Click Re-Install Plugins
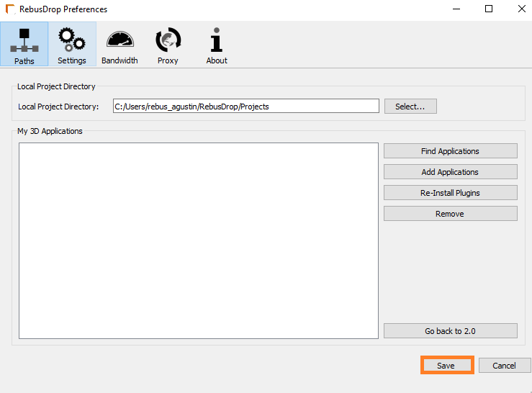The height and width of the screenshot is (393, 532). tap(450, 193)
